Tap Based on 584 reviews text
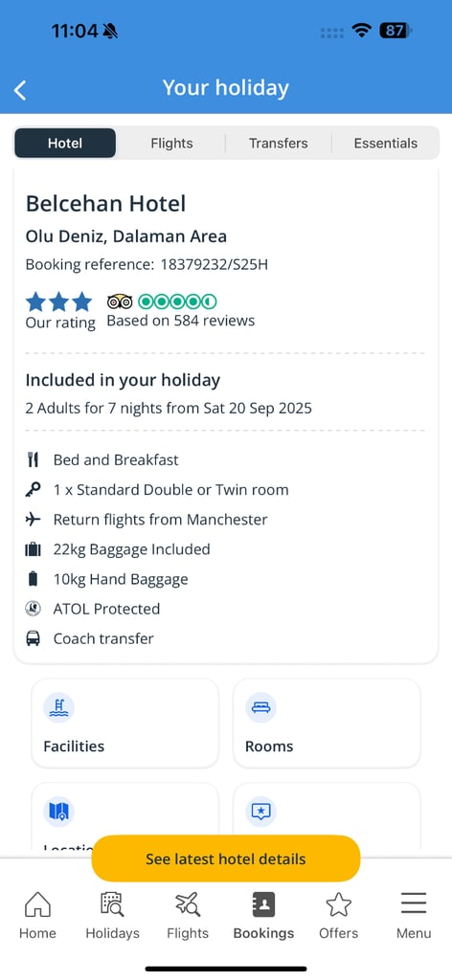452x980 pixels. (x=181, y=321)
